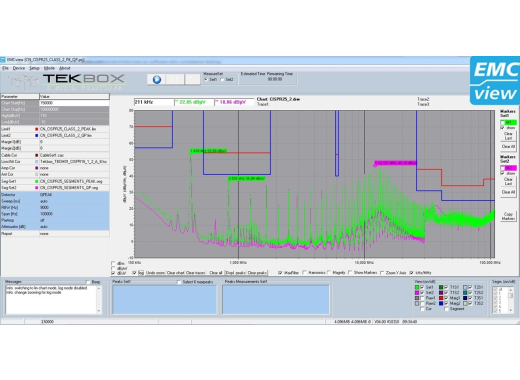520x380 pixels.
Task: Open the Mode menu
Action: tap(49, 68)
